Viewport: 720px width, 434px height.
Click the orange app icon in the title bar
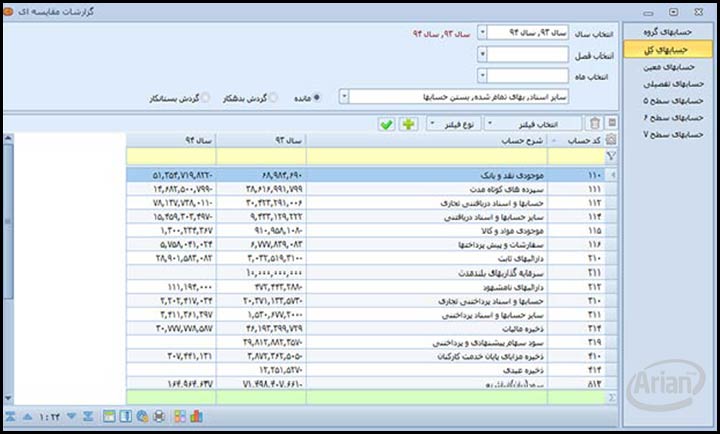click(x=8, y=11)
